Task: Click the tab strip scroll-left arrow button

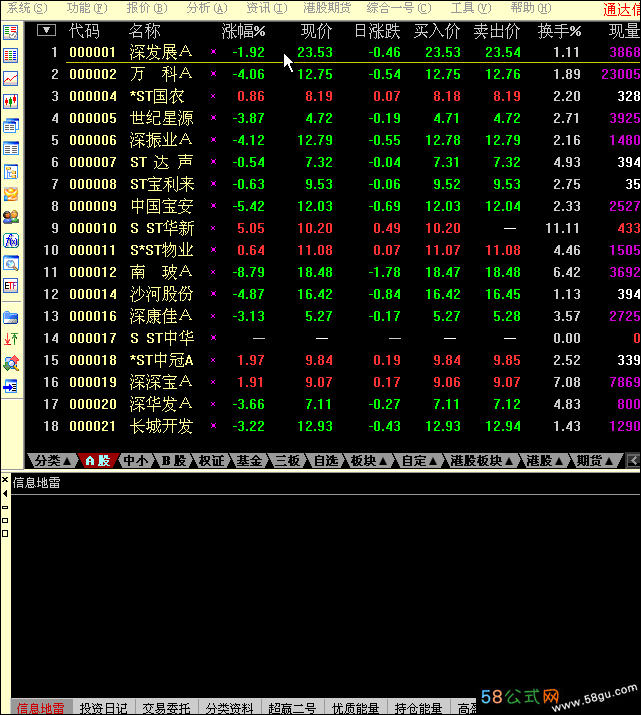Action: [633, 461]
